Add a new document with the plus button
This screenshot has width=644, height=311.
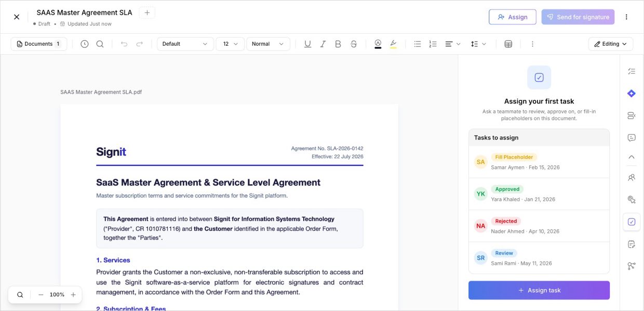pos(147,12)
